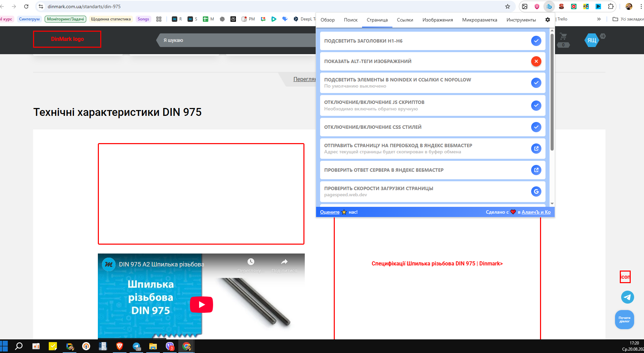The width and height of the screenshot is (644, 353).
Task: Open the Chrome profile avatar
Action: [629, 6]
